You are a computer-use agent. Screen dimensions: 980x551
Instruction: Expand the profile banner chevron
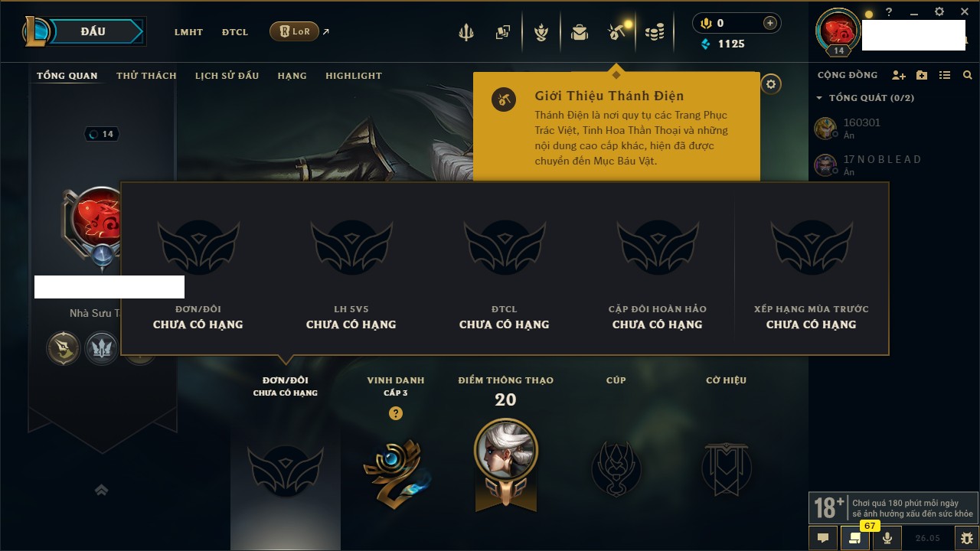[x=102, y=491]
